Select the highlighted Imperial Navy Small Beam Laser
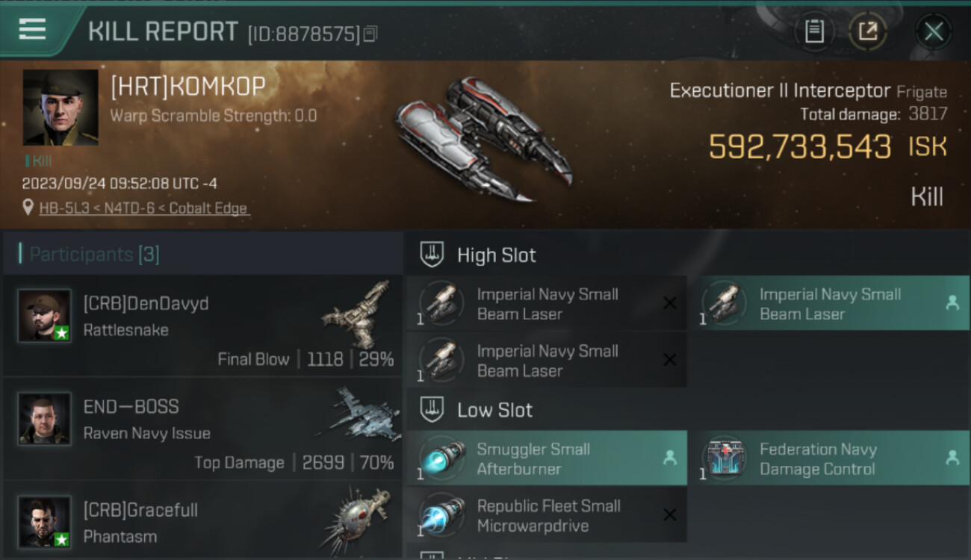The height and width of the screenshot is (560, 971). point(830,304)
